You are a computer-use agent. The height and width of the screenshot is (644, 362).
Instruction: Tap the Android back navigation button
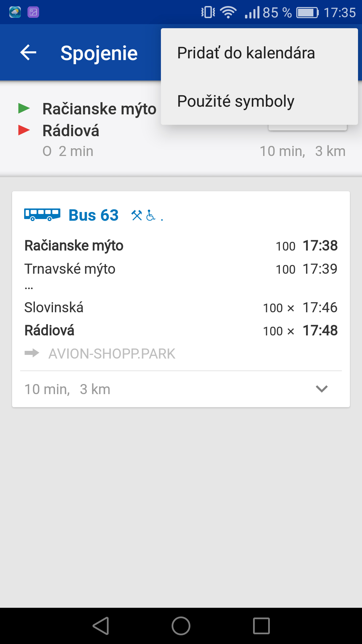click(x=101, y=626)
